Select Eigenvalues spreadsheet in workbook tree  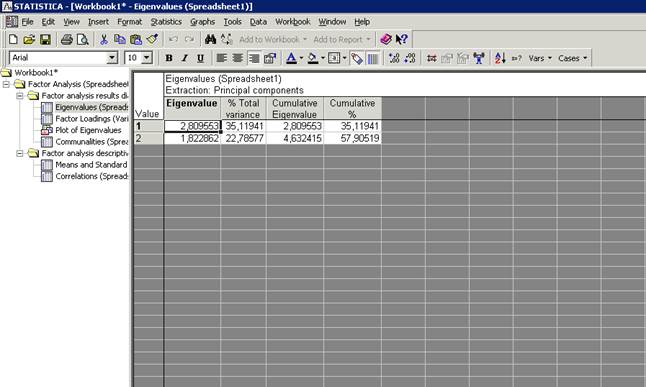[x=91, y=107]
